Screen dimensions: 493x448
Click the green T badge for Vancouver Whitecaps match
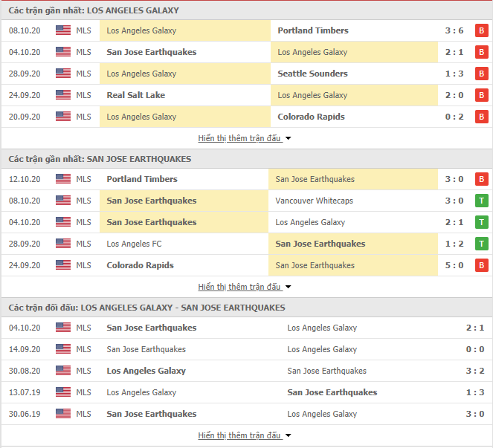(x=481, y=201)
